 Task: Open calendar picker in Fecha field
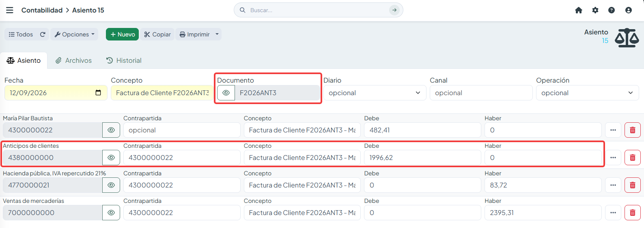pos(98,93)
